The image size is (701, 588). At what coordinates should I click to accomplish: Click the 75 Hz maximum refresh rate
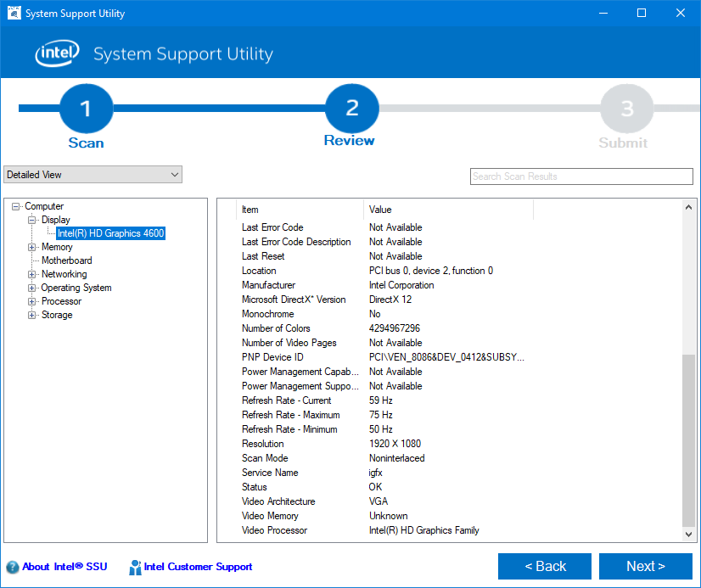pyautogui.click(x=381, y=415)
